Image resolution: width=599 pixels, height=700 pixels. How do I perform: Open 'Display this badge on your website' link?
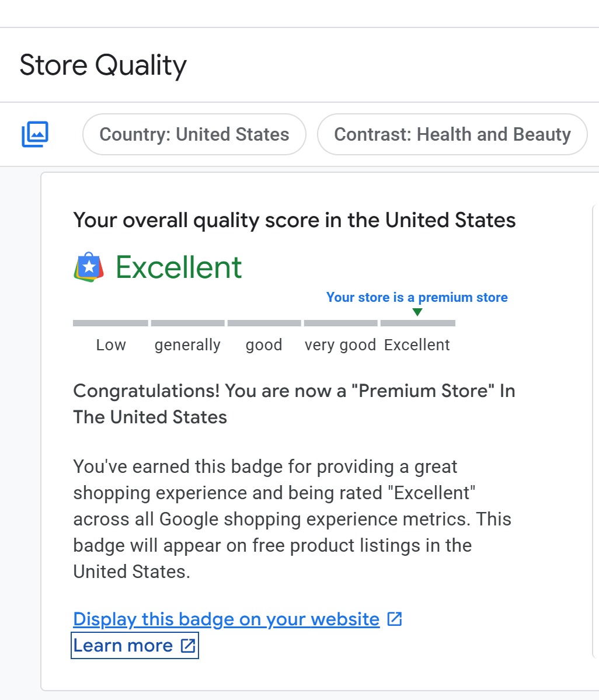pyautogui.click(x=226, y=619)
